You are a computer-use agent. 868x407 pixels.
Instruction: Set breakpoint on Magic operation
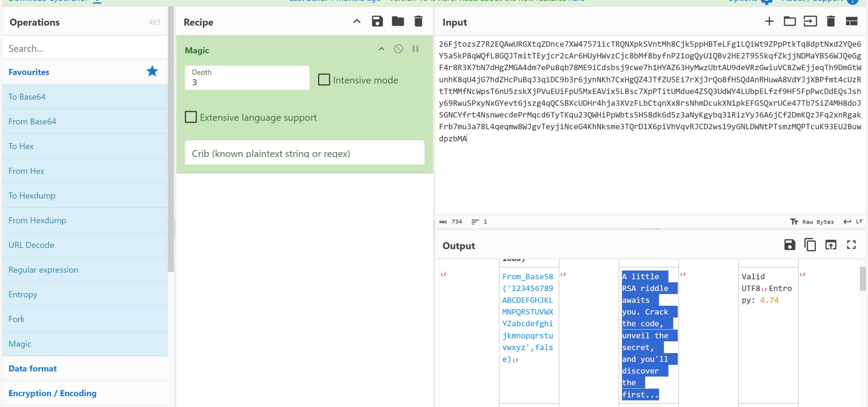pos(415,49)
